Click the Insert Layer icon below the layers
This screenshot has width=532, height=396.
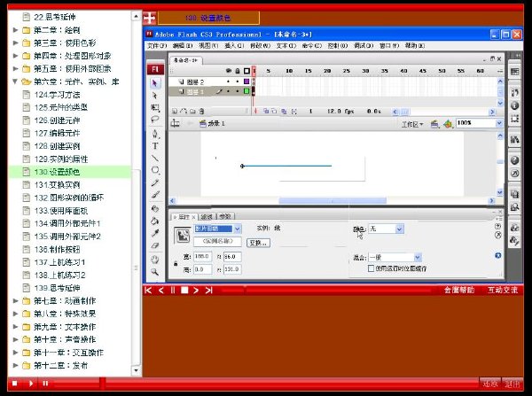175,112
